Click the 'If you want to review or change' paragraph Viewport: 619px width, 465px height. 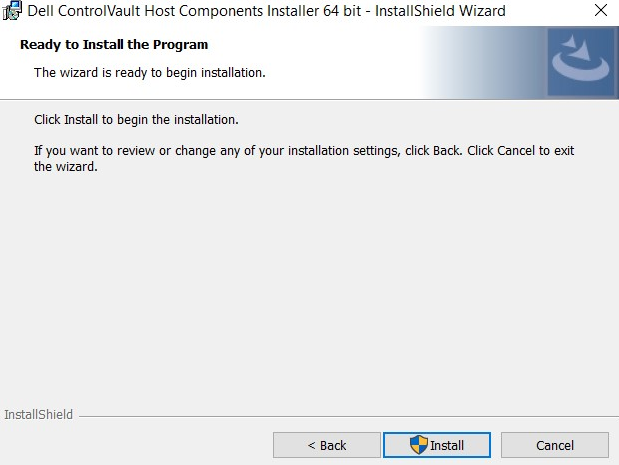[300, 150]
